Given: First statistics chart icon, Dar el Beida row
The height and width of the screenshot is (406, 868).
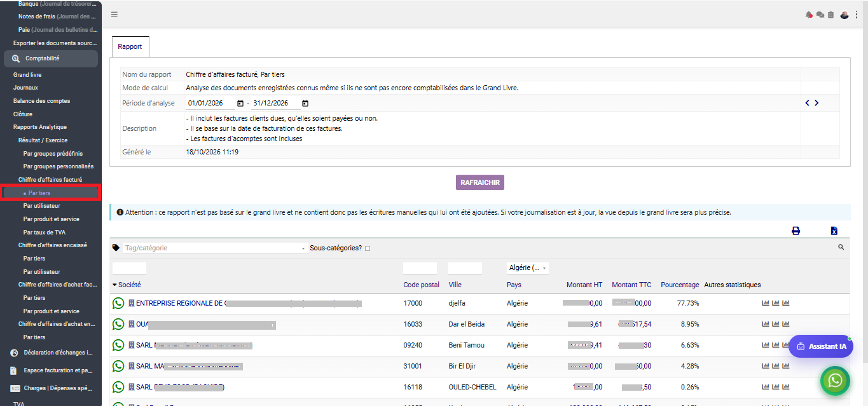Looking at the screenshot, I should pyautogui.click(x=766, y=324).
